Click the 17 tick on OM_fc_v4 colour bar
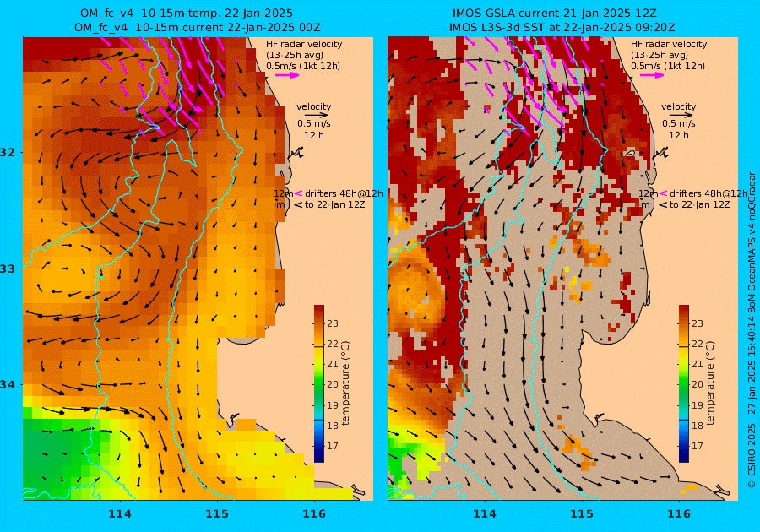Screen dimensions: 760x532 tap(333, 446)
